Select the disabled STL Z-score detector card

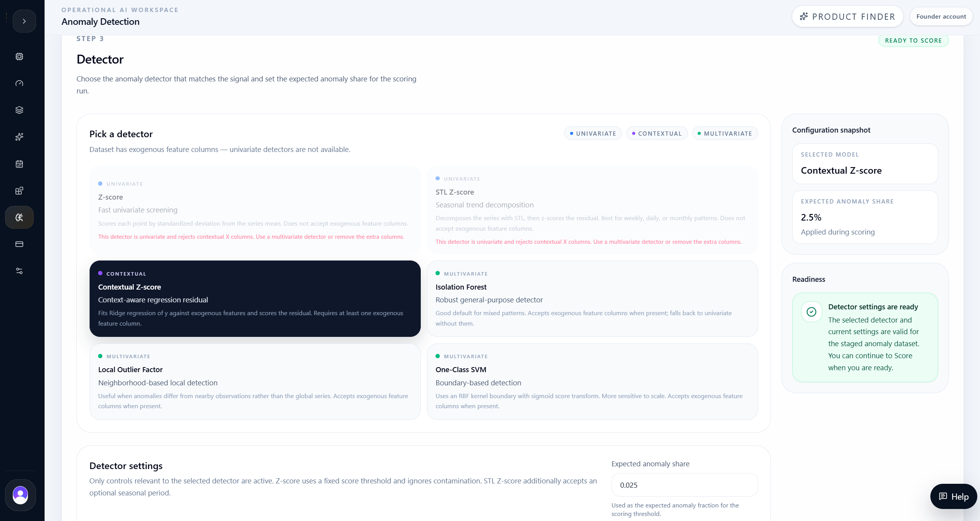click(x=592, y=210)
